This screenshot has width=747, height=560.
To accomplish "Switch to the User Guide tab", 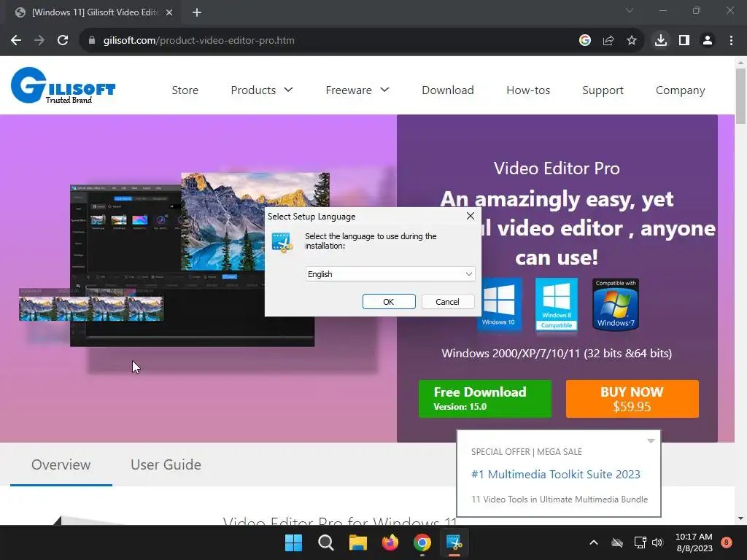I will point(166,464).
